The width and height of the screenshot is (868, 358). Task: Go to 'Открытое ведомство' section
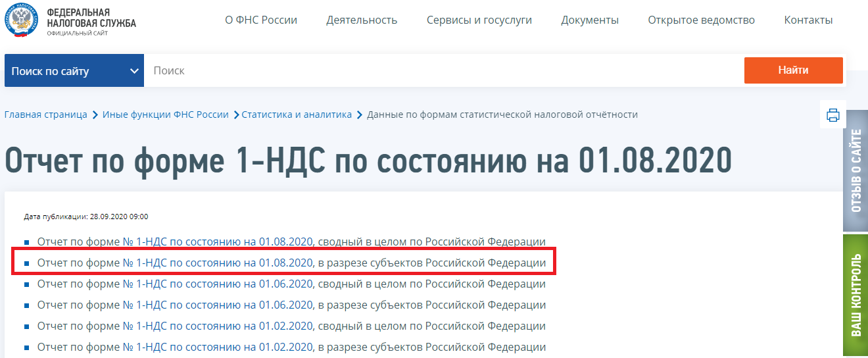pyautogui.click(x=701, y=20)
